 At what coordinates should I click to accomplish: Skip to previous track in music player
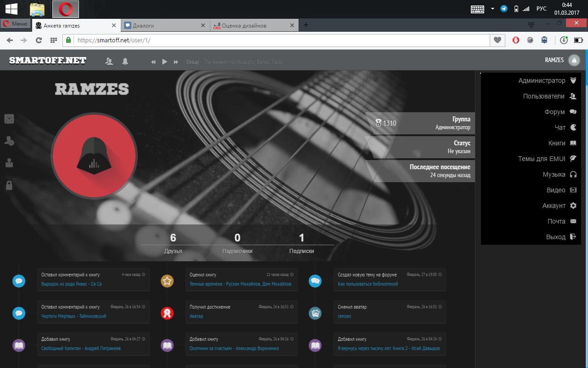pyautogui.click(x=153, y=62)
